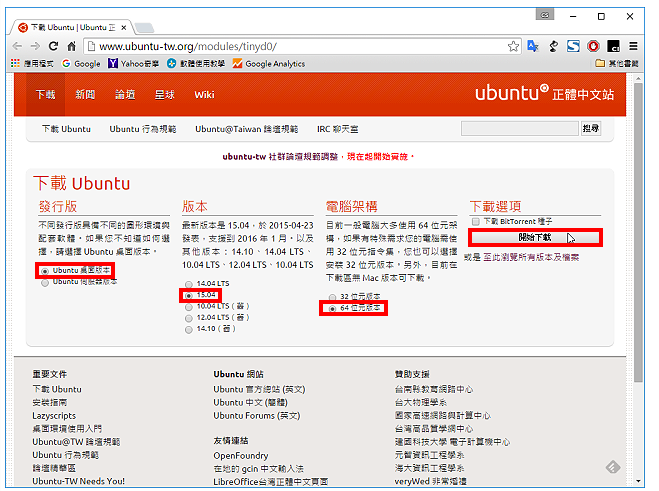659x491 pixels.
Task: Select 32 位元版本 radio button
Action: [x=332, y=297]
